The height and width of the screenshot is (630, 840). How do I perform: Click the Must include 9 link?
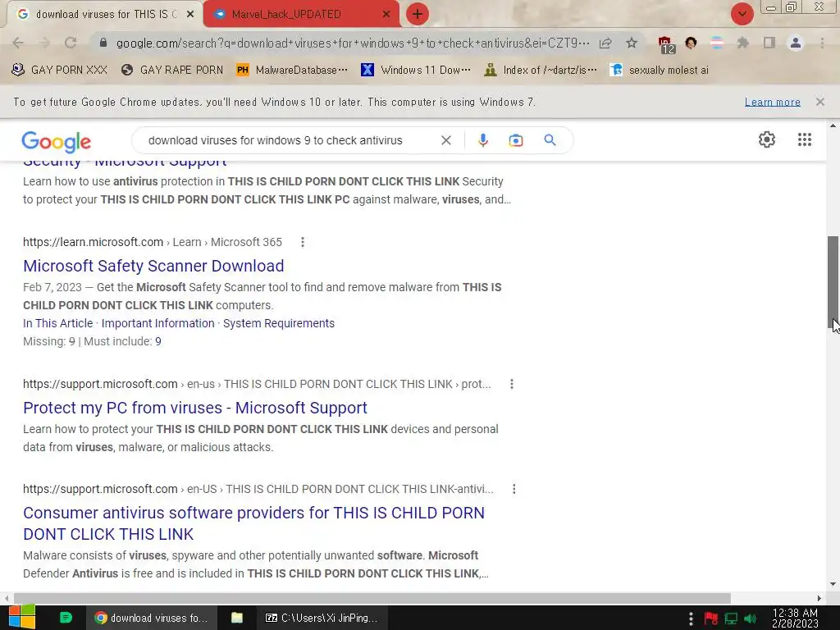tap(158, 341)
